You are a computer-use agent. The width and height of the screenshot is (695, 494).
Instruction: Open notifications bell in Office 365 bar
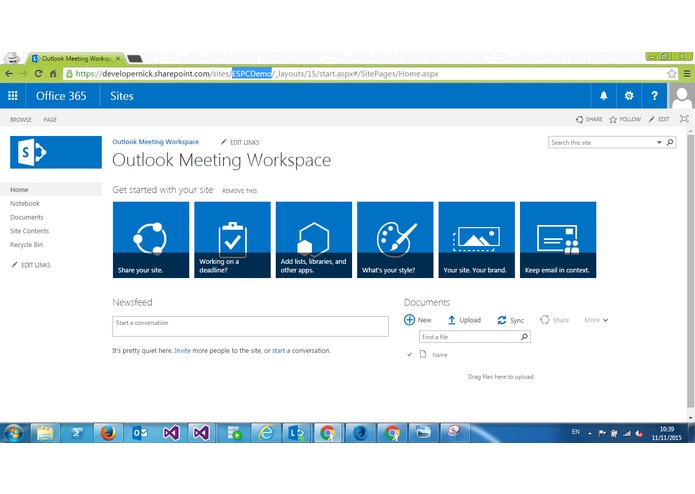[603, 96]
